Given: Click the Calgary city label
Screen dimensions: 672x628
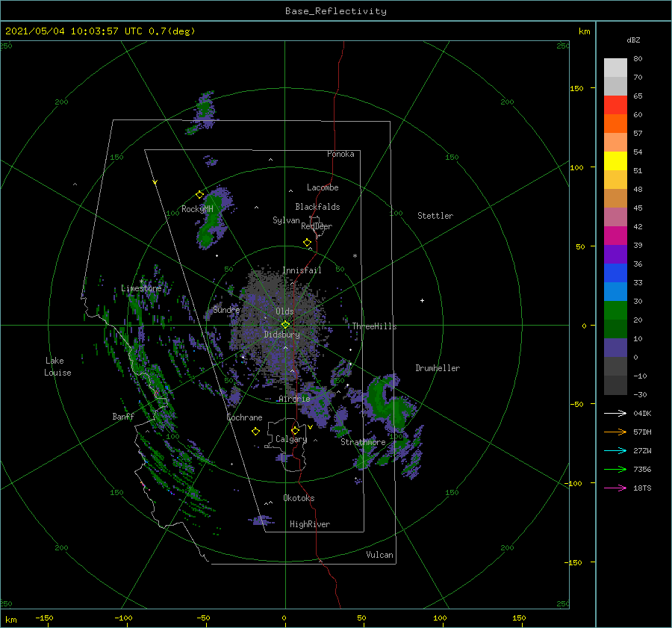Looking at the screenshot, I should coord(291,439).
